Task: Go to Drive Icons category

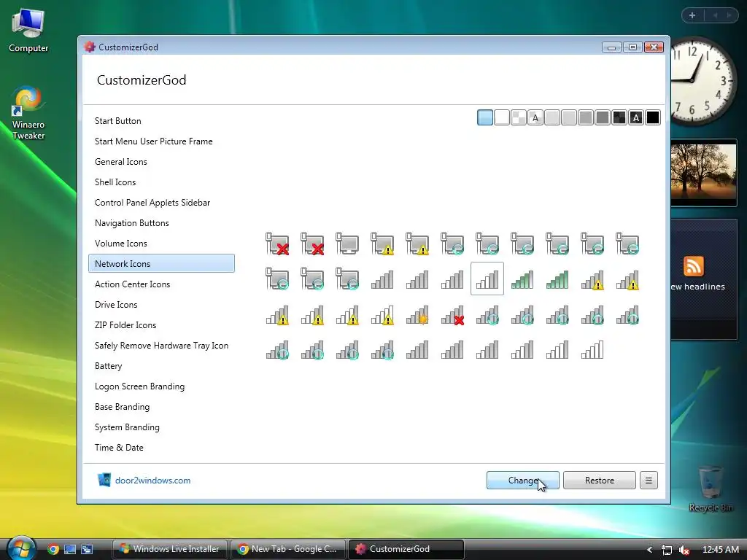Action: [161, 305]
